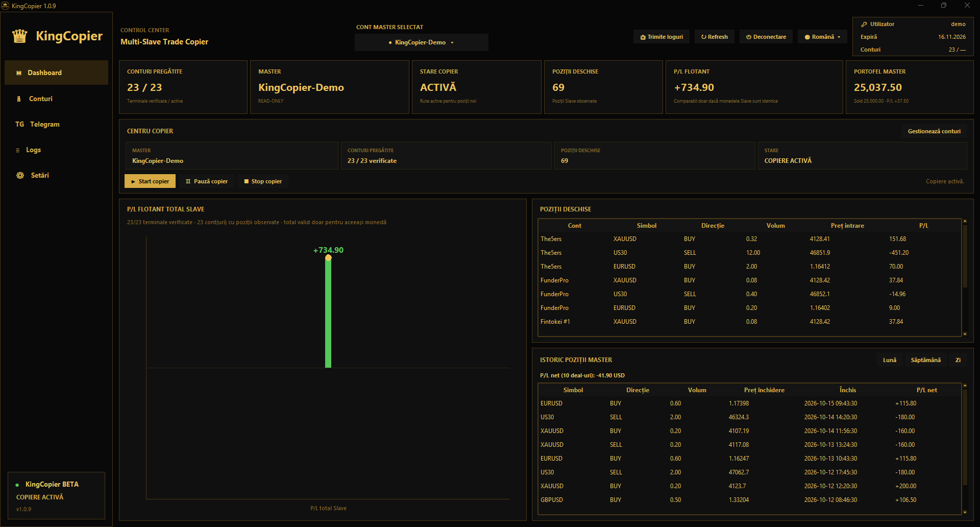Screen dimensions: 980x527
Task: Click the Trimite loguri button
Action: pos(661,37)
